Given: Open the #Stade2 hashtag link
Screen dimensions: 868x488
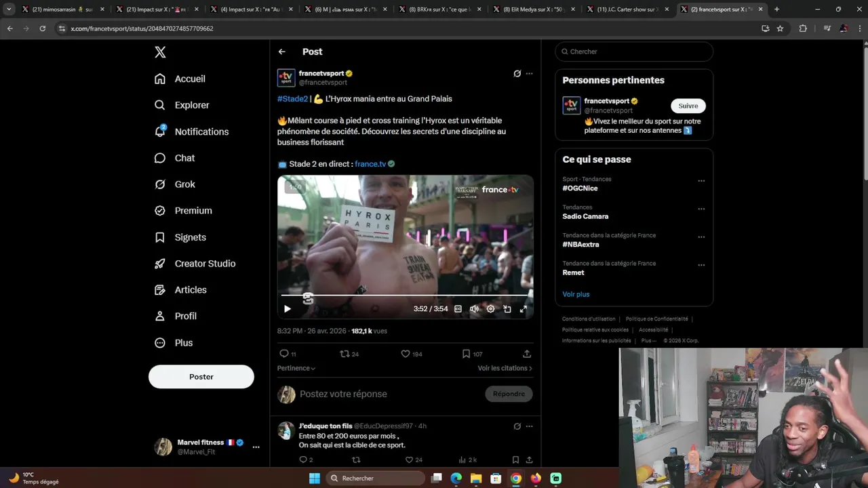Looking at the screenshot, I should pos(292,99).
